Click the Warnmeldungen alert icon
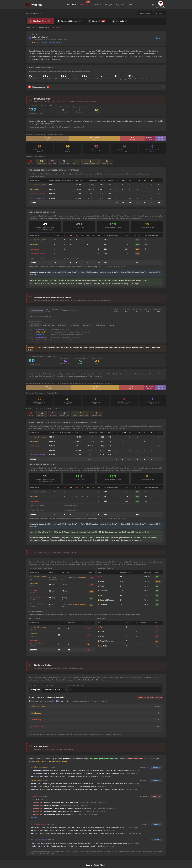The width and height of the screenshot is (192, 868). (29, 87)
